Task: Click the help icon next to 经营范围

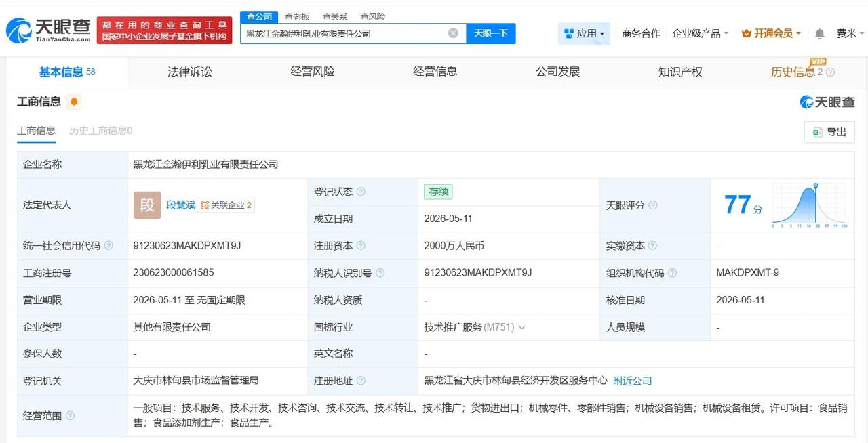Action: click(70, 415)
